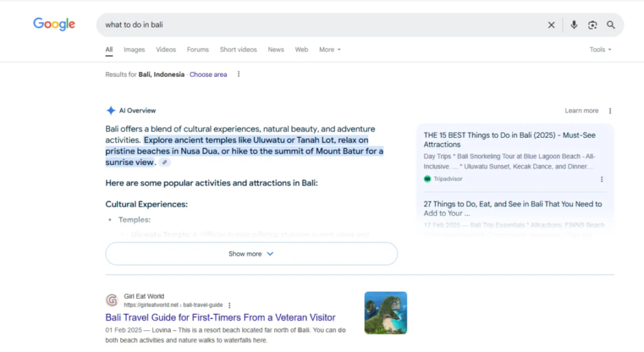The height and width of the screenshot is (352, 644).
Task: Switch to the Images tab
Action: point(134,50)
